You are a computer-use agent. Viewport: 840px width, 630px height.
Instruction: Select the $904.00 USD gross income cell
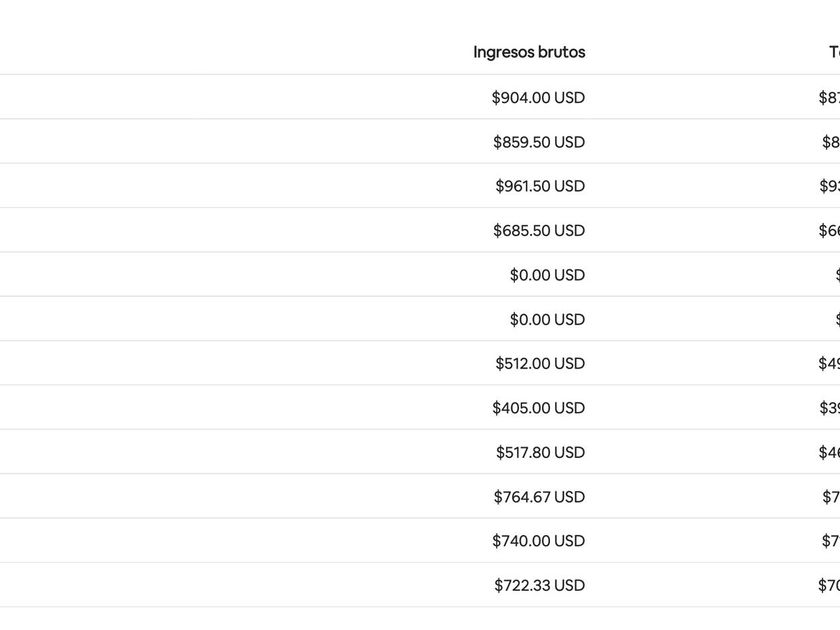pos(538,98)
